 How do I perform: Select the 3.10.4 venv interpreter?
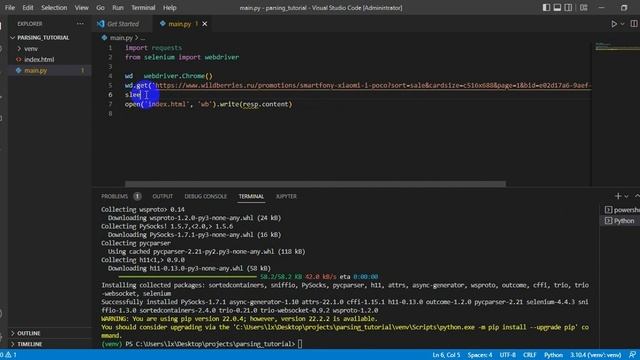point(596,355)
